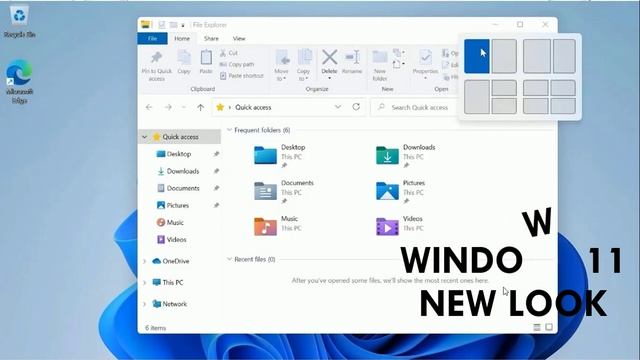Screen dimensions: 640x360
Task: Click the Rename ribbon icon
Action: point(352,58)
